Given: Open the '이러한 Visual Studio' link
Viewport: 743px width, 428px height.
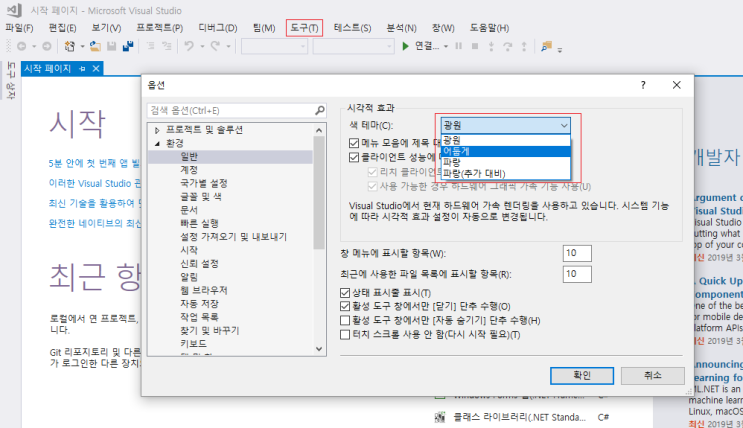Looking at the screenshot, I should coord(95,183).
